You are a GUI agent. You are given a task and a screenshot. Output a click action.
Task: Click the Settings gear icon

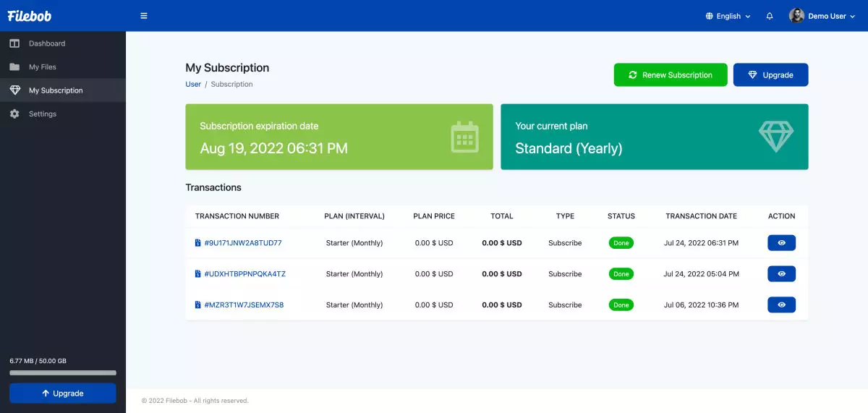point(14,114)
